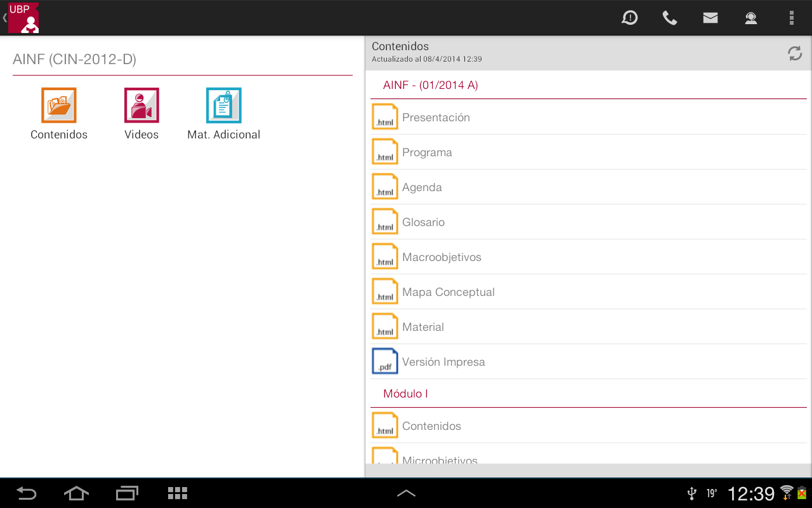The image size is (812, 508).
Task: Refresh the Contenidos list
Action: (x=795, y=53)
